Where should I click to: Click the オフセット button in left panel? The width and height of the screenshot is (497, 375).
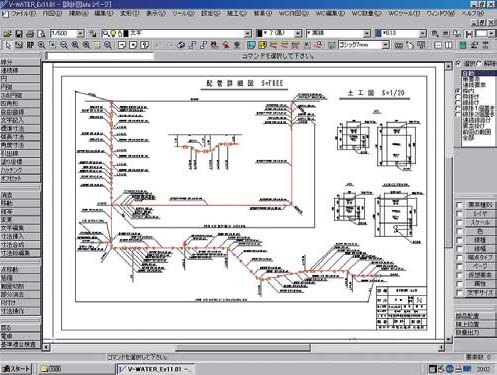tap(20, 178)
